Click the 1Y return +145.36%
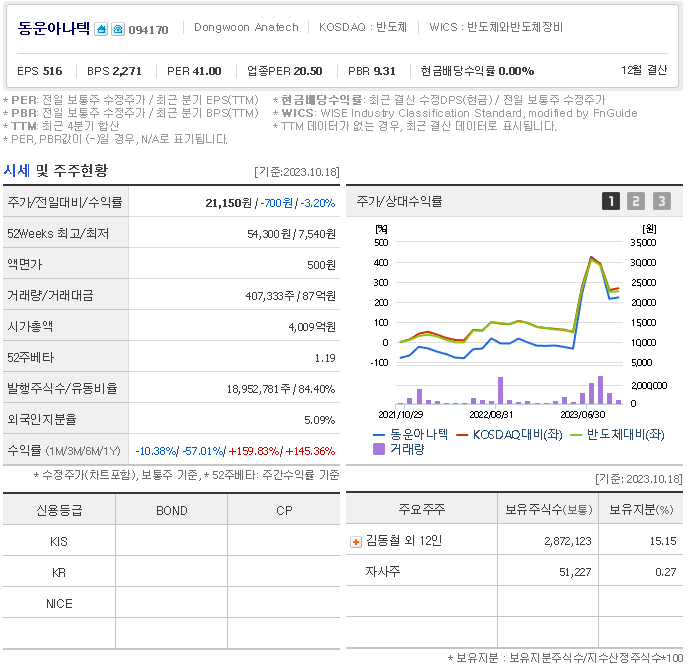This screenshot has width=690, height=672. [310, 451]
